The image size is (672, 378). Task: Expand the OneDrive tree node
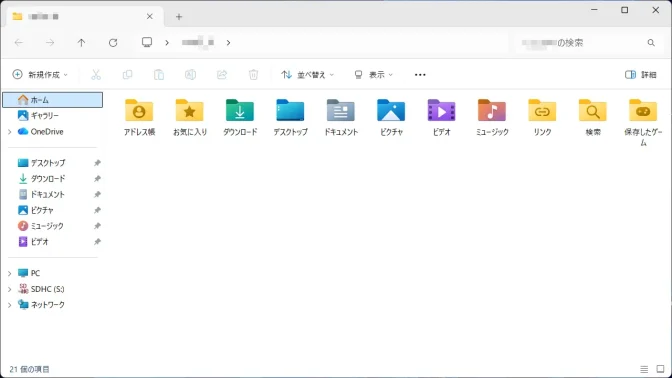[x=9, y=132]
